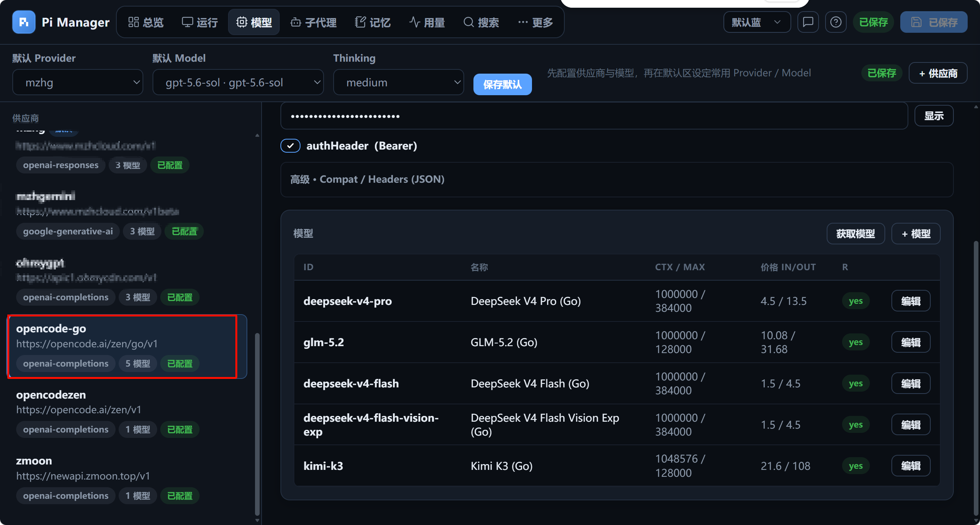Viewport: 980px width, 525px height.
Task: Select the opencodezen provider
Action: pyautogui.click(x=127, y=412)
